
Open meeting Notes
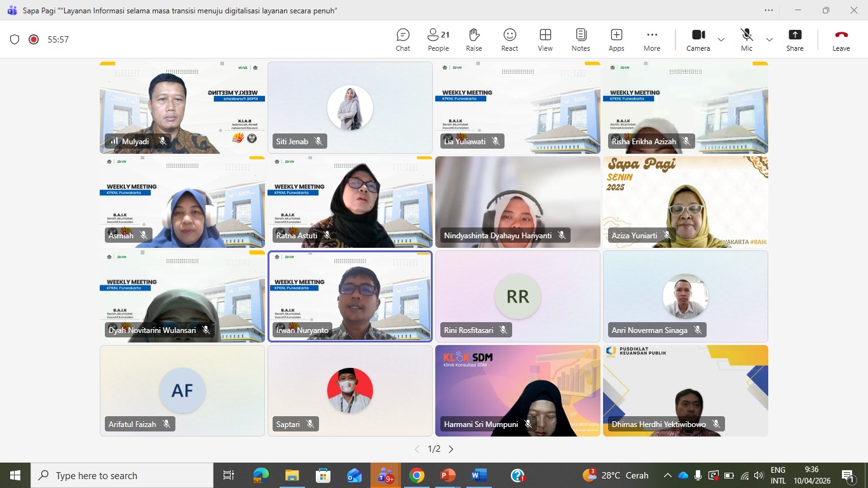click(x=581, y=39)
